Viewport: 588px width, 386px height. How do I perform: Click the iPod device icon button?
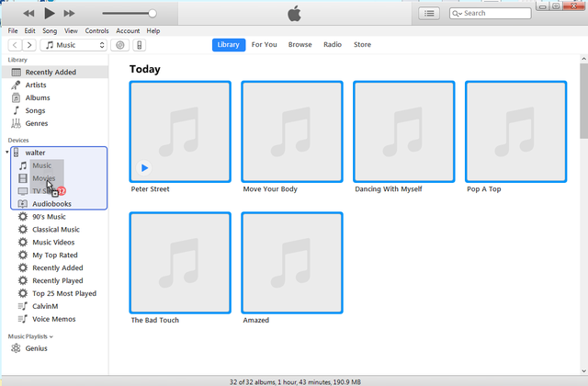(x=139, y=45)
